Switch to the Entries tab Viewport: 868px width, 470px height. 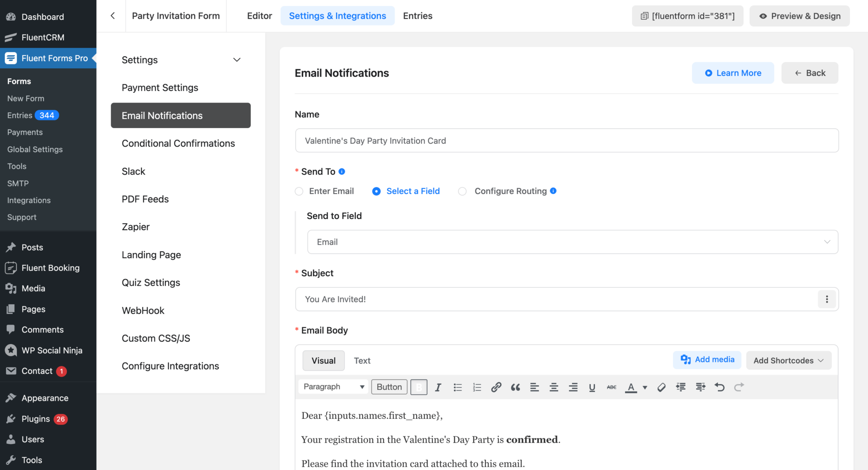coord(417,16)
